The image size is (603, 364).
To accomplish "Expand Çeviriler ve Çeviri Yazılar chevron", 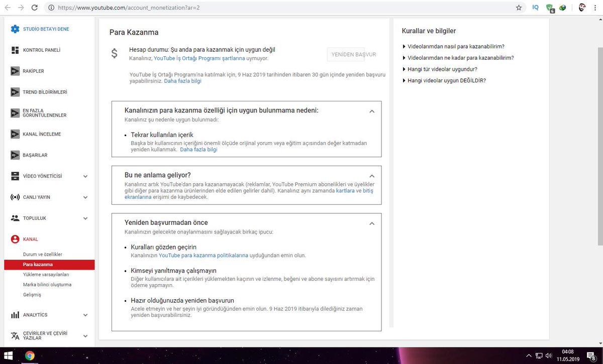I will click(x=85, y=336).
